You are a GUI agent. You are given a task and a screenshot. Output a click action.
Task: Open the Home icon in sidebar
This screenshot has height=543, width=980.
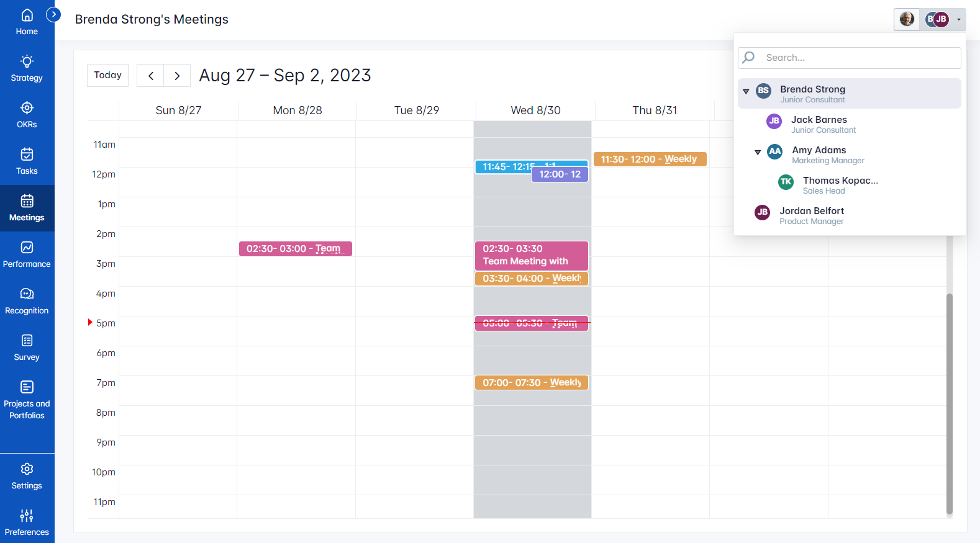[x=27, y=16]
